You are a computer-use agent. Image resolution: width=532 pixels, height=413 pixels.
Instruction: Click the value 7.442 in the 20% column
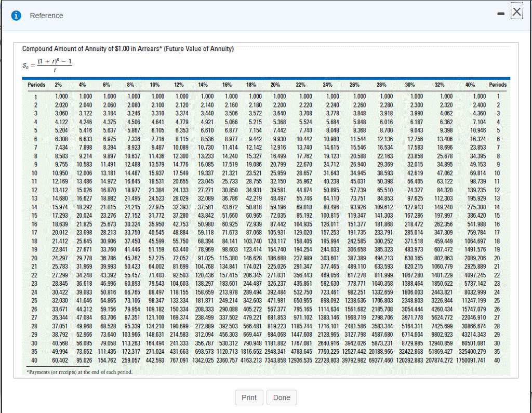280,130
